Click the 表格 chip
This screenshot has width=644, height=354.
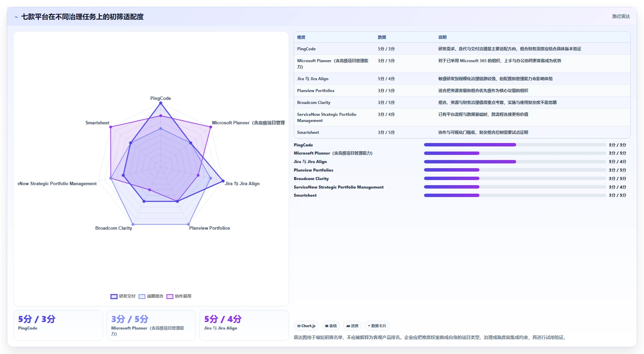[331, 326]
